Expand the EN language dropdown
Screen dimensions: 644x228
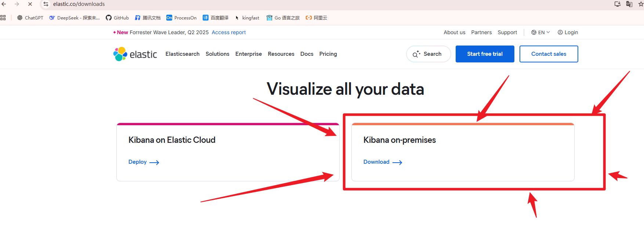click(540, 32)
